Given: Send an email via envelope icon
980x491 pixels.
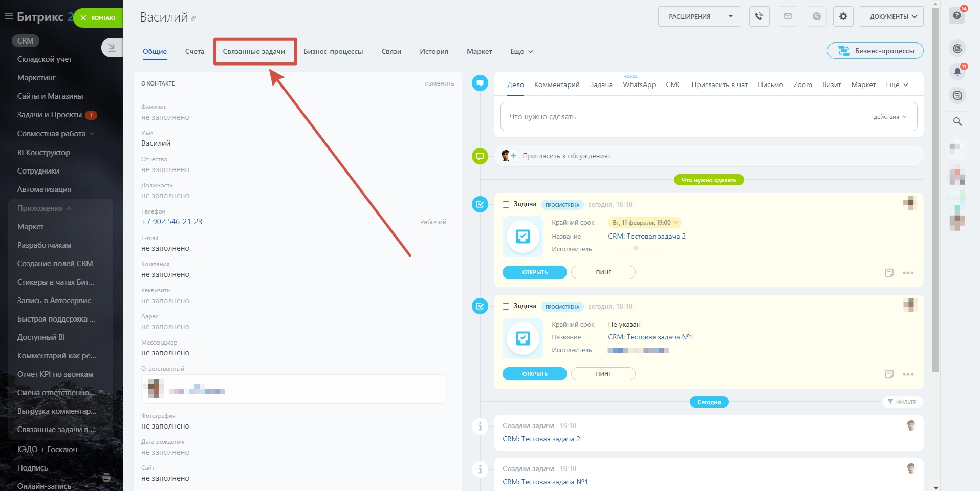Looking at the screenshot, I should (788, 16).
